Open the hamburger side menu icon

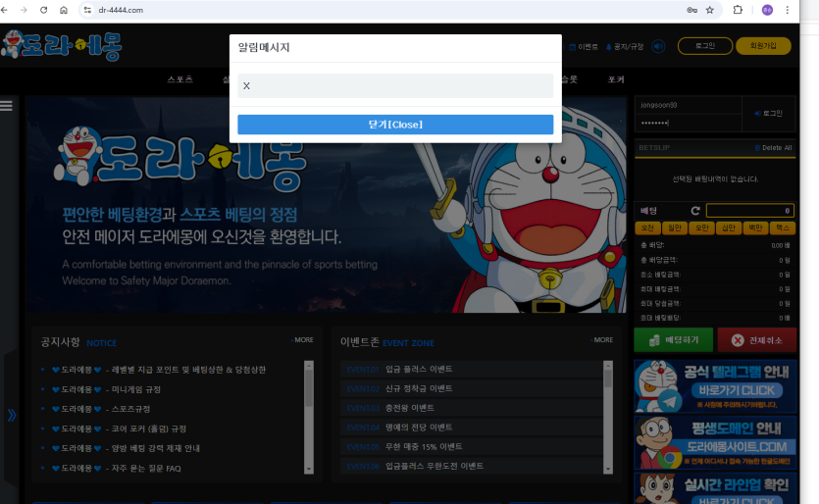point(6,106)
